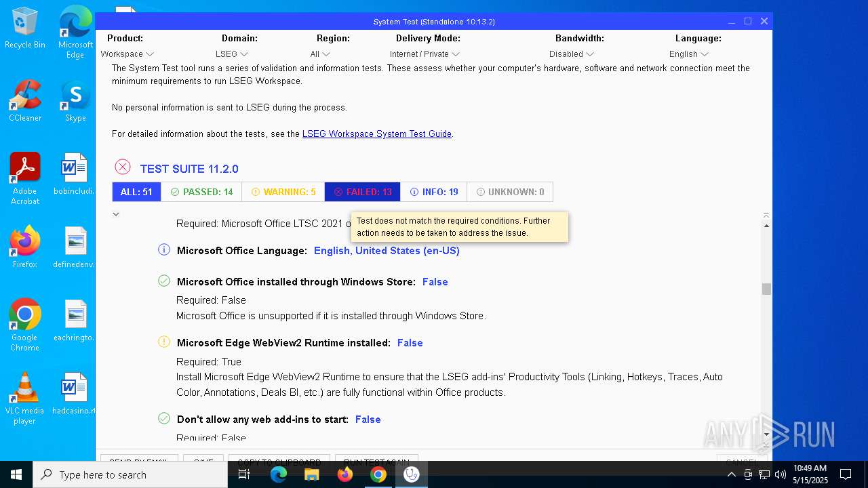868x488 pixels.
Task: Click the scroll-to-top arrow of results list
Action: tap(766, 216)
